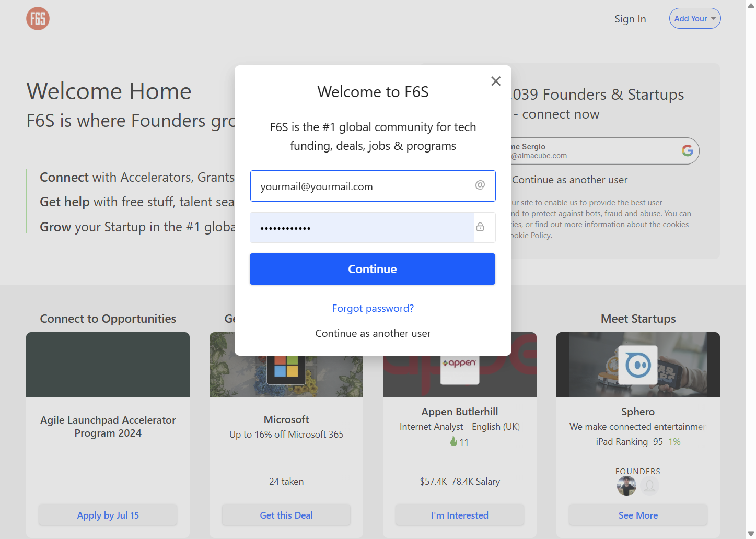Click the Microsoft card title

[286, 419]
